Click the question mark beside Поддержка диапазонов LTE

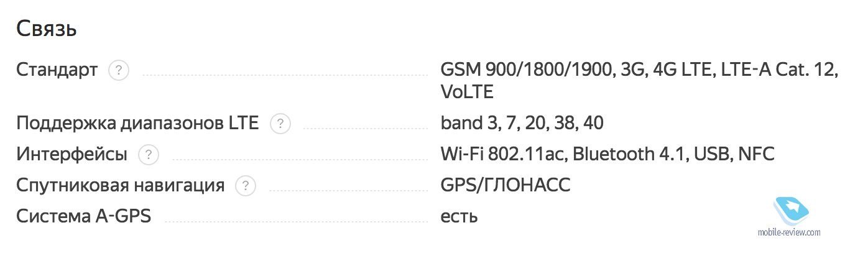(x=280, y=124)
